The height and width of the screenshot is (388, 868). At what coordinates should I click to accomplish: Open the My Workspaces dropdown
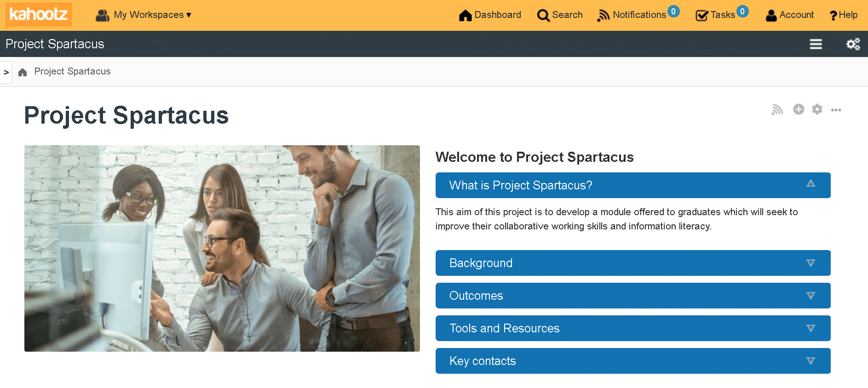[x=144, y=15]
